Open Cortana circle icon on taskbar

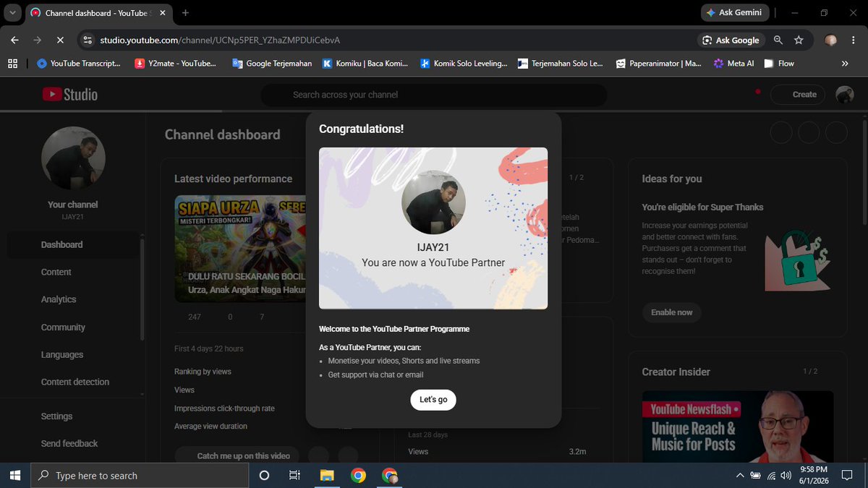click(x=264, y=475)
